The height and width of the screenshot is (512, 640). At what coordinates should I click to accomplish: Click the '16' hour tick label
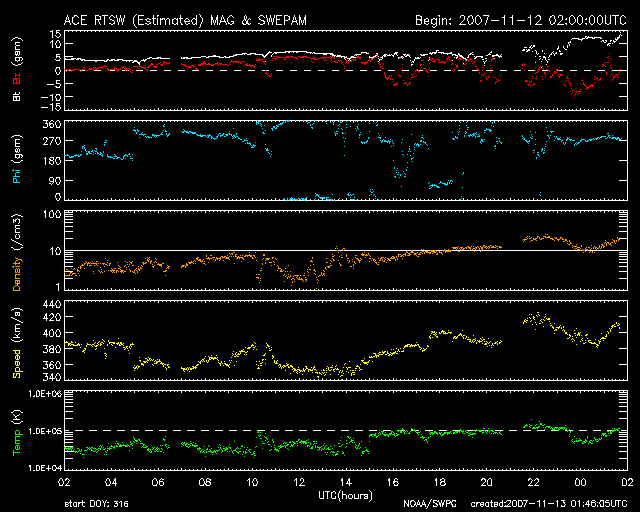point(393,482)
